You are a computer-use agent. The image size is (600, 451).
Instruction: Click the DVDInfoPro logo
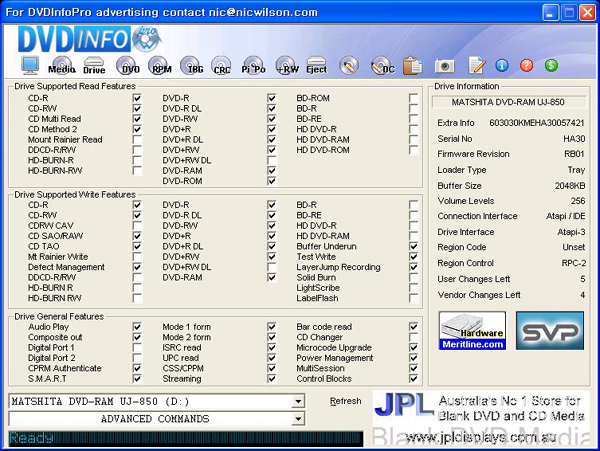[x=90, y=39]
